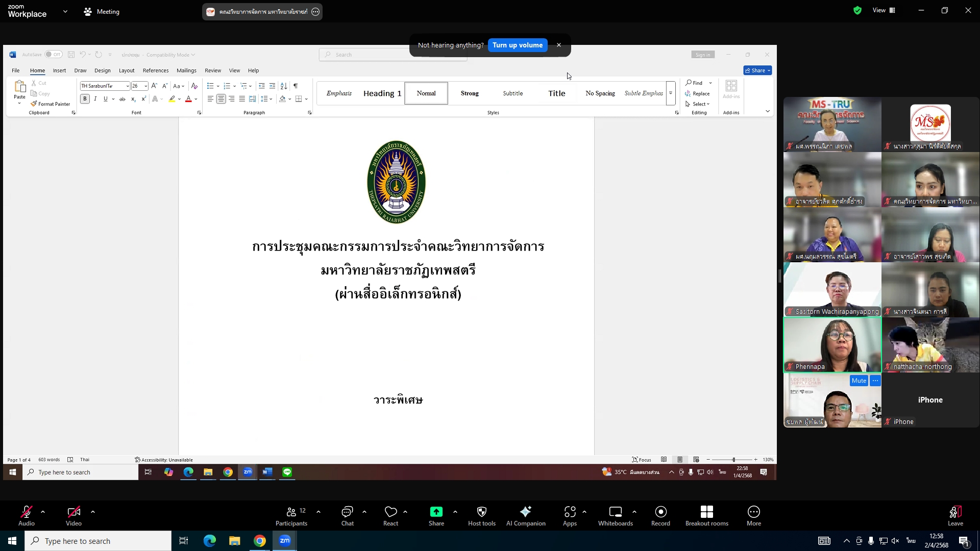Open the Participants list
The width and height of the screenshot is (980, 551).
pyautogui.click(x=291, y=515)
